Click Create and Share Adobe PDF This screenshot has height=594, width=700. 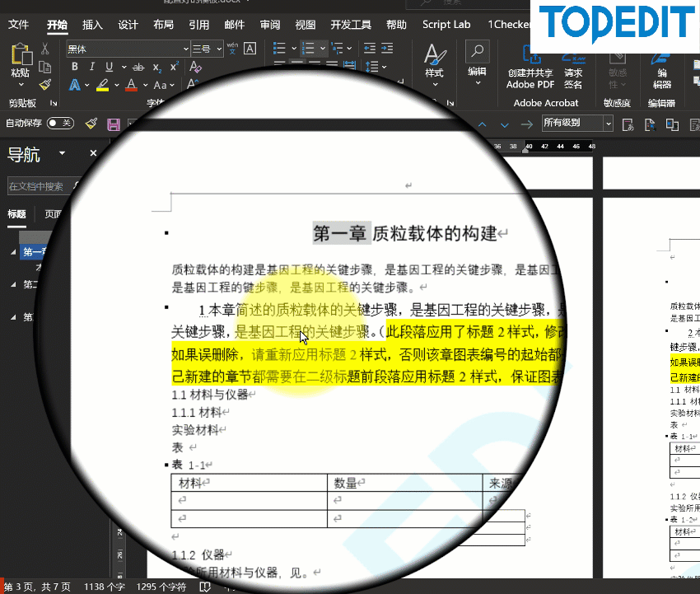(530, 67)
